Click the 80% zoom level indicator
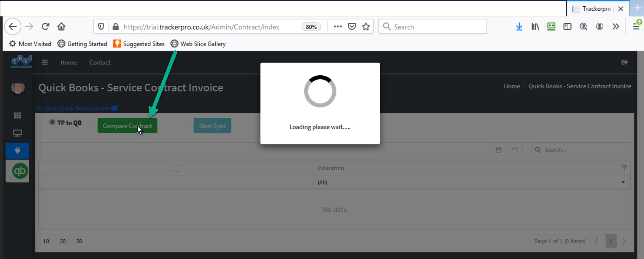 point(311,27)
